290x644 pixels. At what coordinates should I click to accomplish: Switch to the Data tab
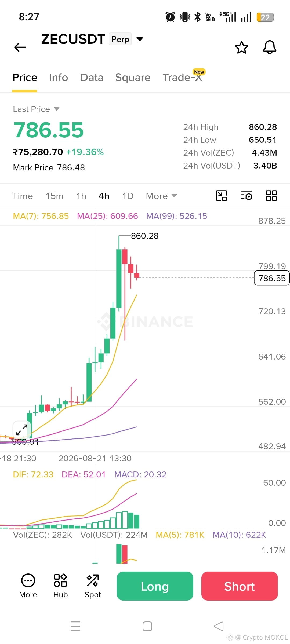tap(92, 78)
